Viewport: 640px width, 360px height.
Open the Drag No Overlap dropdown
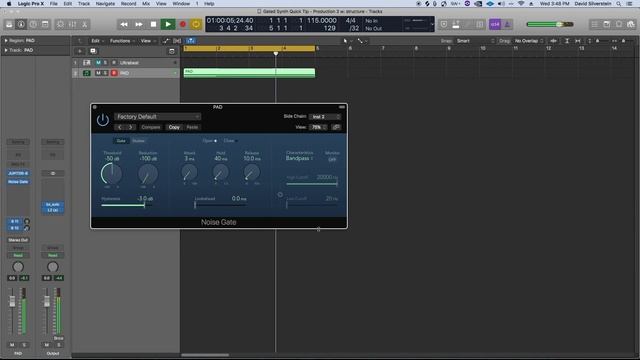529,41
